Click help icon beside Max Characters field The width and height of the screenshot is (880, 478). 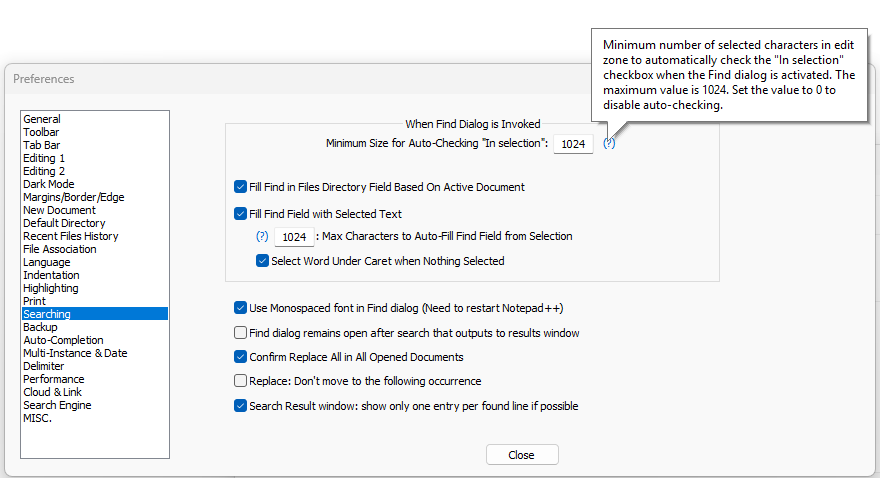tap(262, 237)
